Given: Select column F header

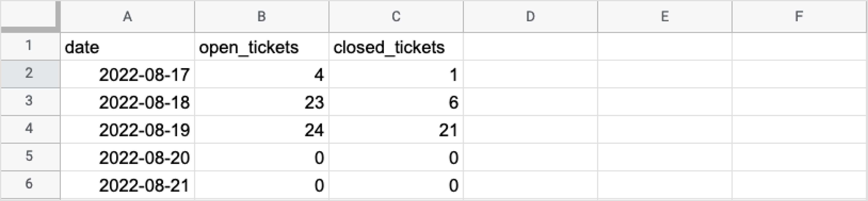Looking at the screenshot, I should tap(799, 16).
